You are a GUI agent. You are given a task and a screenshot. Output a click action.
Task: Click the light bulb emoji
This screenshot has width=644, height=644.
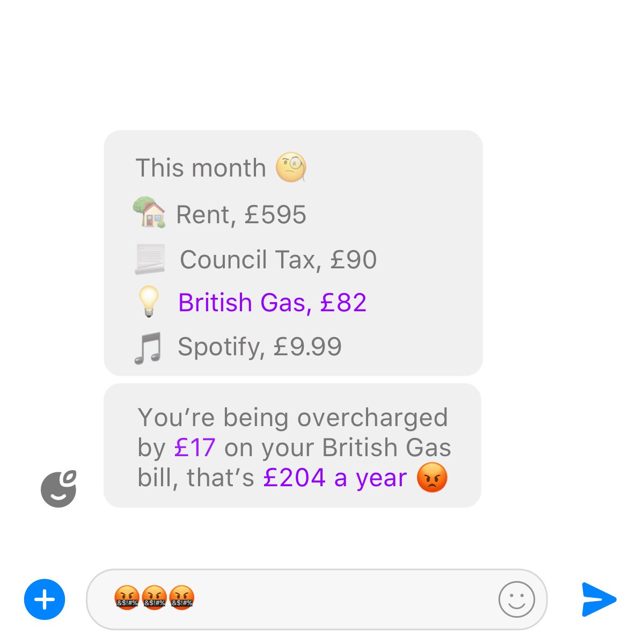[x=149, y=301]
